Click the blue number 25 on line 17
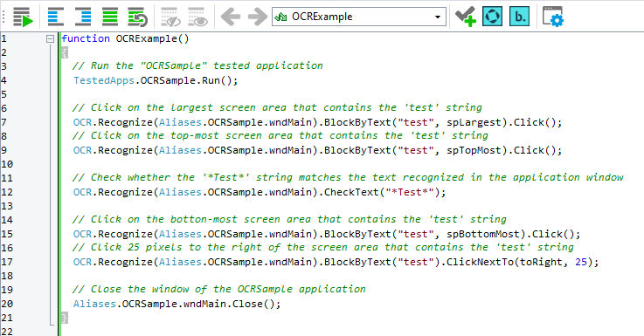 (x=581, y=262)
